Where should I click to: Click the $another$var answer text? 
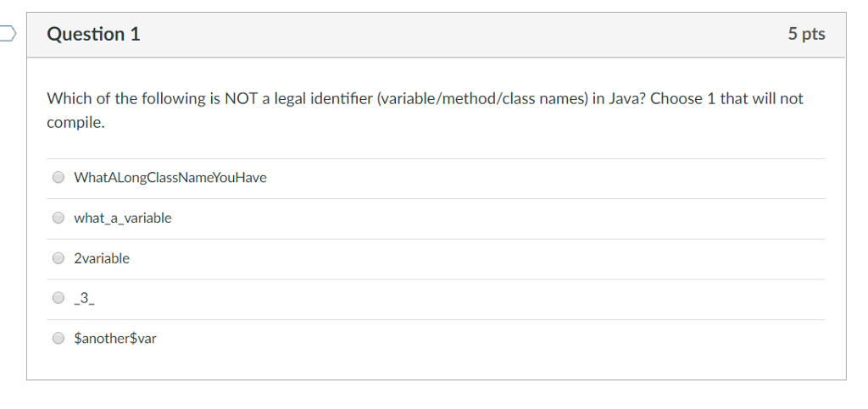[115, 339]
